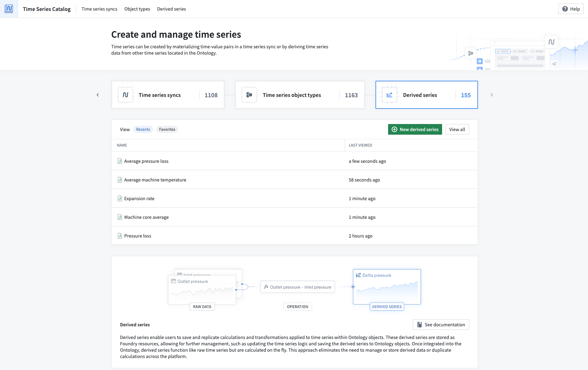Click the fx formula icon in the diagram
The image size is (588, 370).
pos(266,287)
